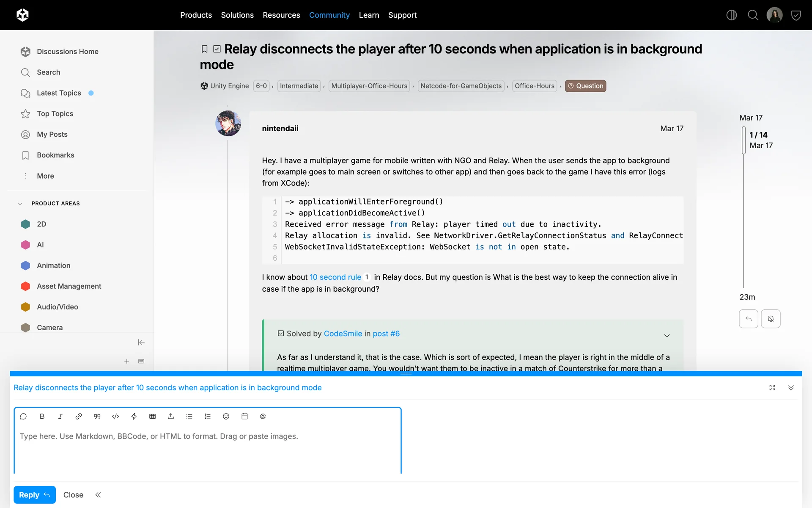Open the Community menu

pyautogui.click(x=329, y=15)
